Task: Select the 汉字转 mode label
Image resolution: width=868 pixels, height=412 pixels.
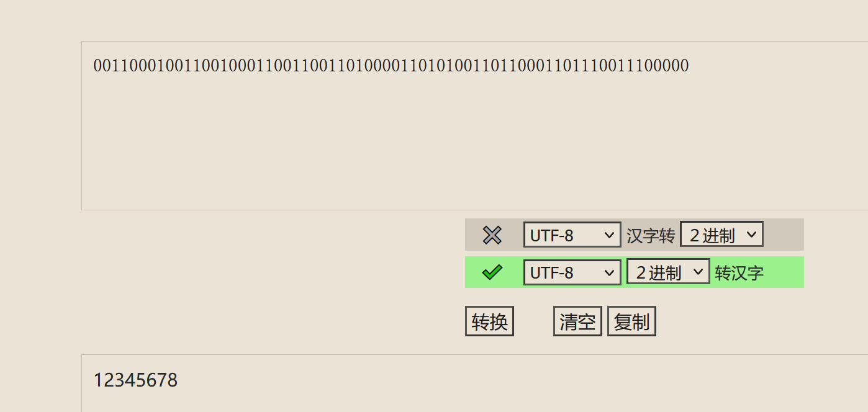Action: click(650, 236)
